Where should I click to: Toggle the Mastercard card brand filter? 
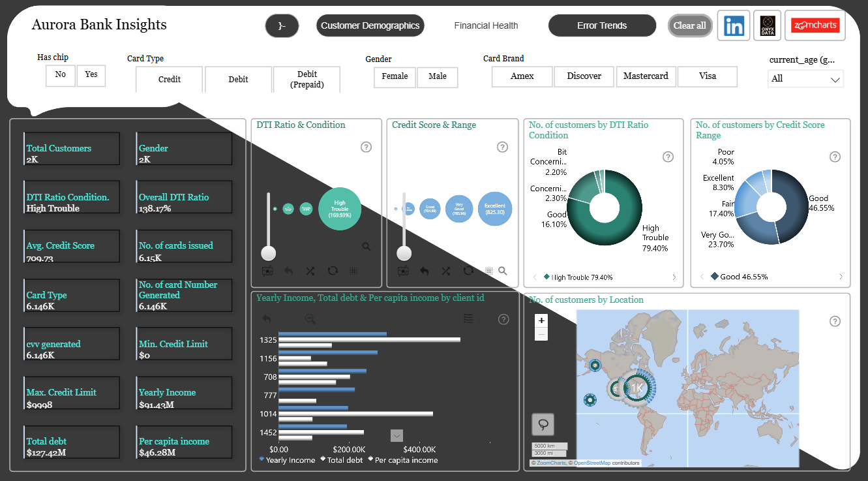click(x=646, y=76)
